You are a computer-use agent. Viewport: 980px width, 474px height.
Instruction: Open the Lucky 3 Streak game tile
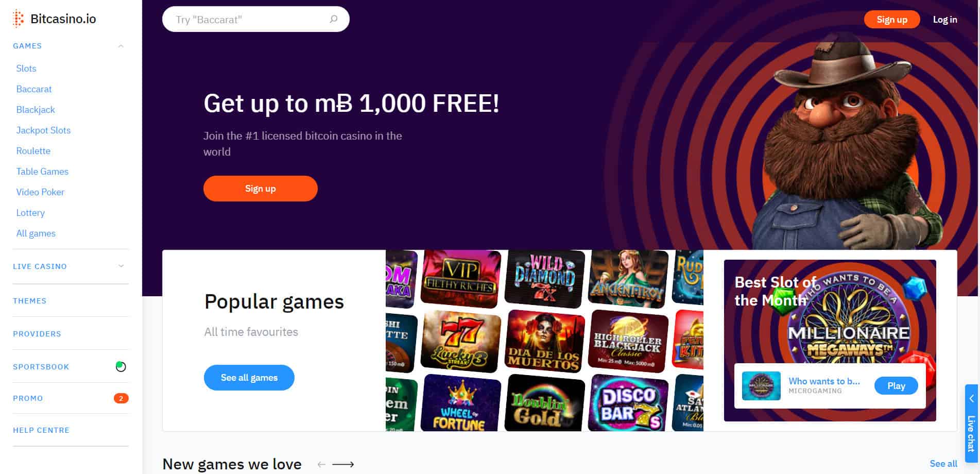tap(461, 341)
